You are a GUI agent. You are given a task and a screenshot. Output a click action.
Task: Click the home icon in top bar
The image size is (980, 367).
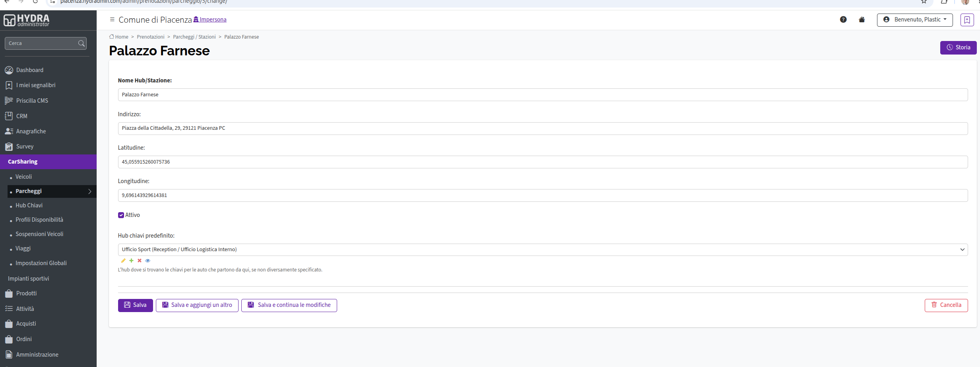pos(862,20)
